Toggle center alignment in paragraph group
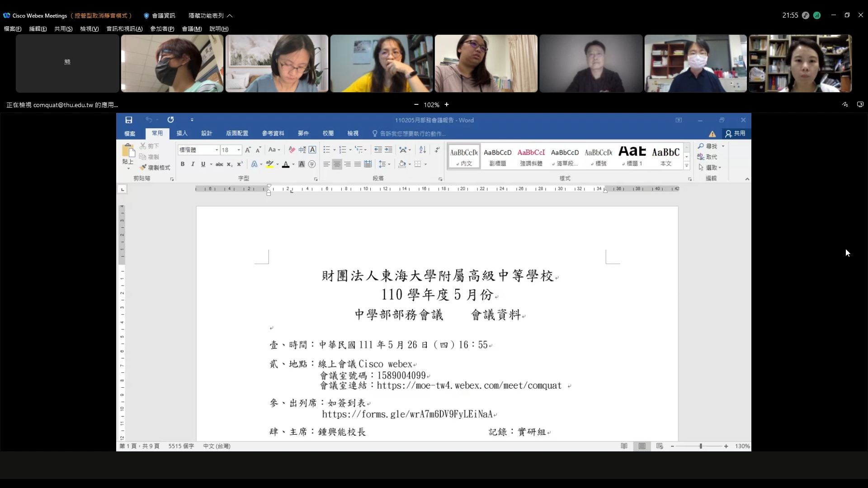This screenshot has width=868, height=488. [x=337, y=164]
